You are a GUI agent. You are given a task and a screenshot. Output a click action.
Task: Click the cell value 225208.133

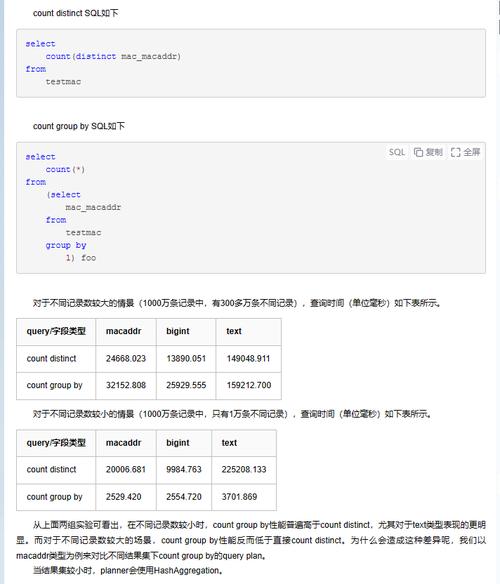click(x=244, y=469)
